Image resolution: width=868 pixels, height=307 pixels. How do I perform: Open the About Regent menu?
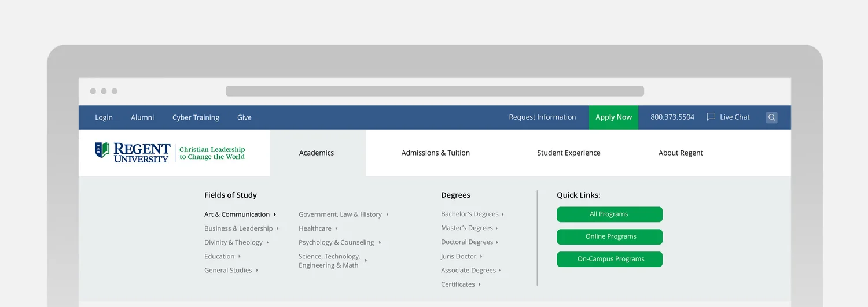pos(681,153)
